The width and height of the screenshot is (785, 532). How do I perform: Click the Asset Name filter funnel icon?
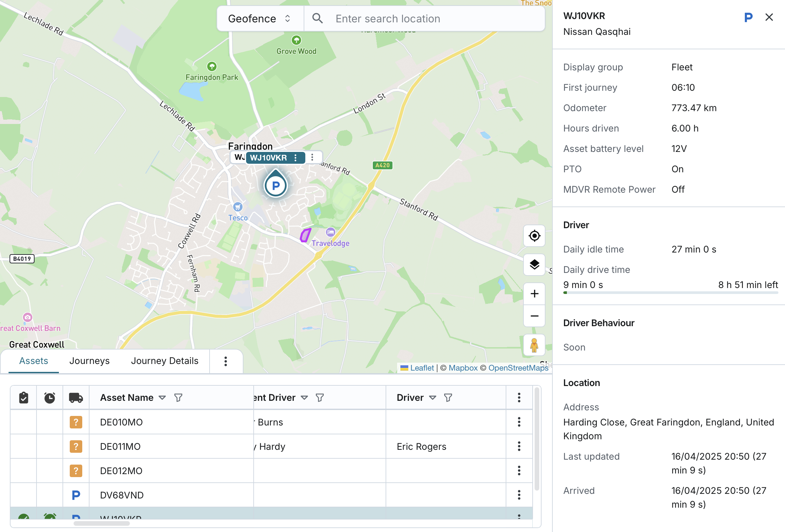(x=178, y=398)
